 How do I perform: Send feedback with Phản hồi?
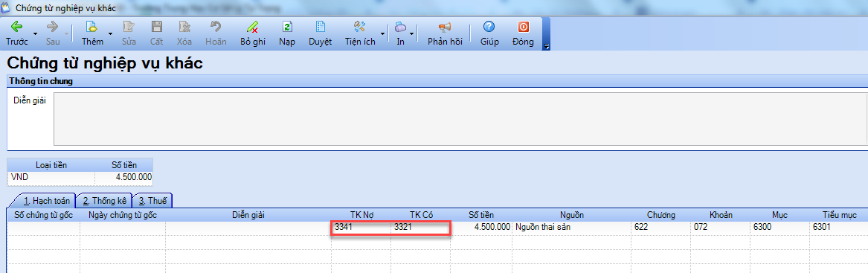445,33
